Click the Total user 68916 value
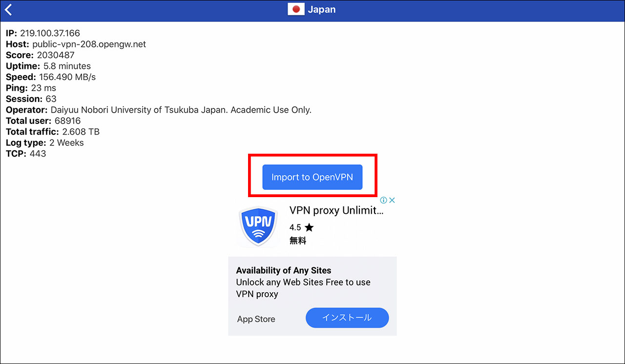 pyautogui.click(x=67, y=121)
